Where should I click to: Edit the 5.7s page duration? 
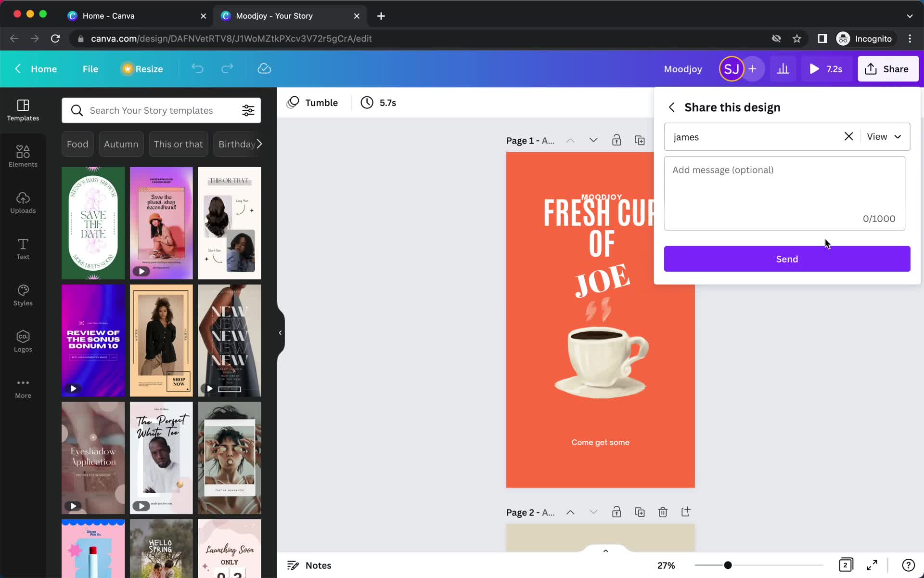[x=379, y=103]
